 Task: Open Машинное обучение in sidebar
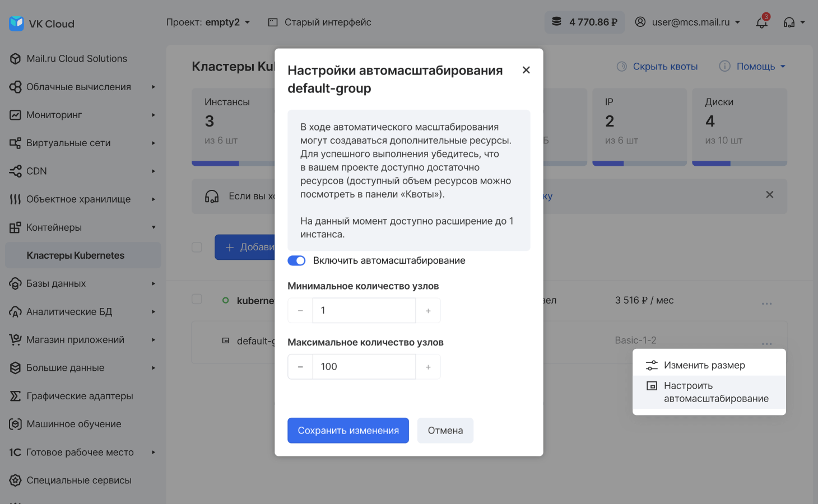tap(73, 424)
